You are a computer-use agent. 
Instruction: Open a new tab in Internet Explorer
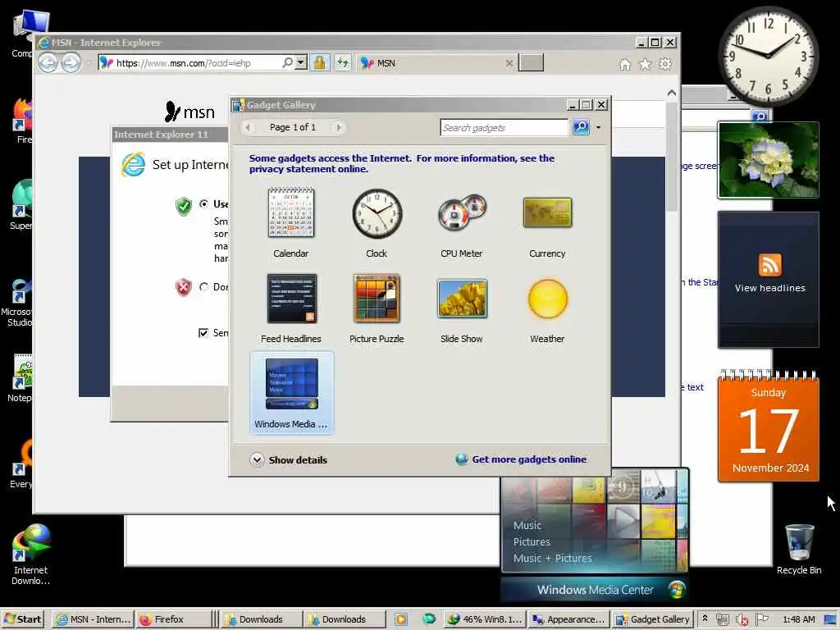pos(531,62)
